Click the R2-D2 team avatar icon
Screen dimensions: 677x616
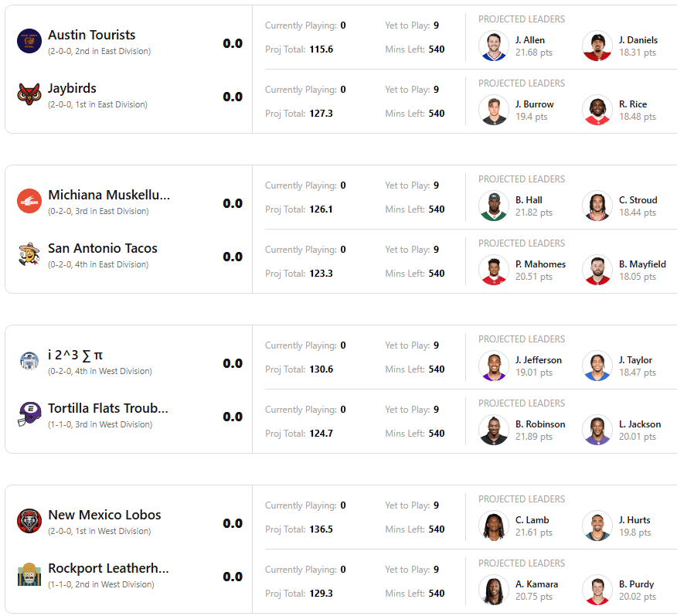pos(29,361)
